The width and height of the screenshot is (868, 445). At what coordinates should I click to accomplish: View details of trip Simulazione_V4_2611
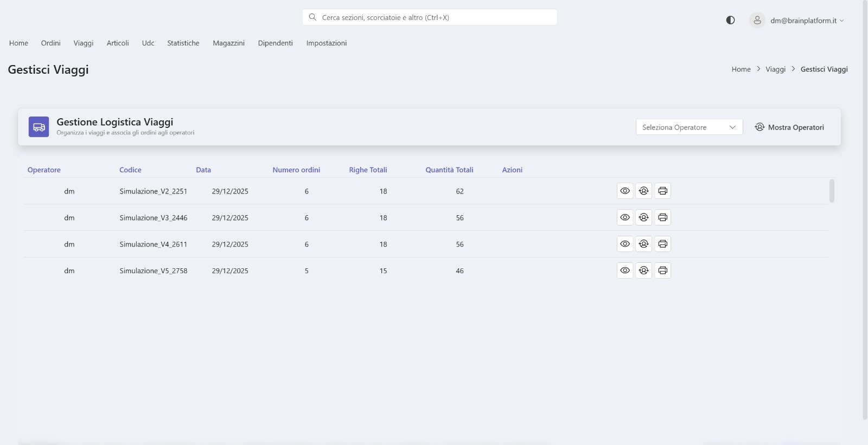(625, 244)
